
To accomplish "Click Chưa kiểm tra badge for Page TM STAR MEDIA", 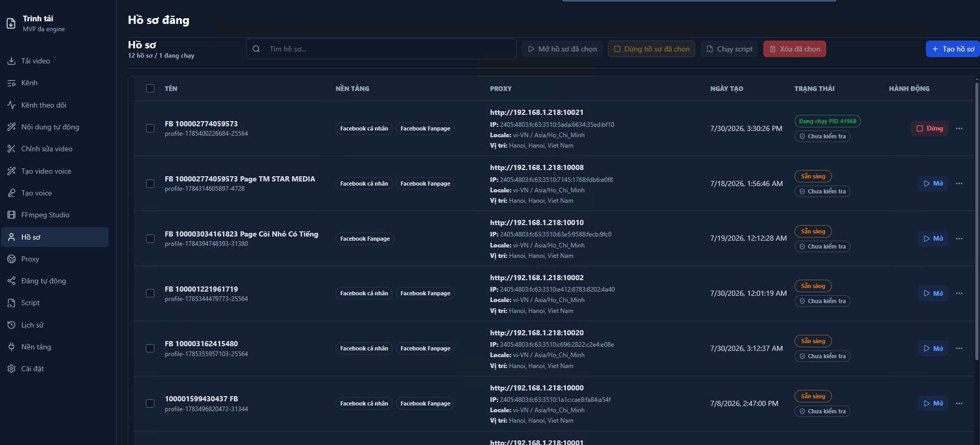I will pyautogui.click(x=823, y=191).
